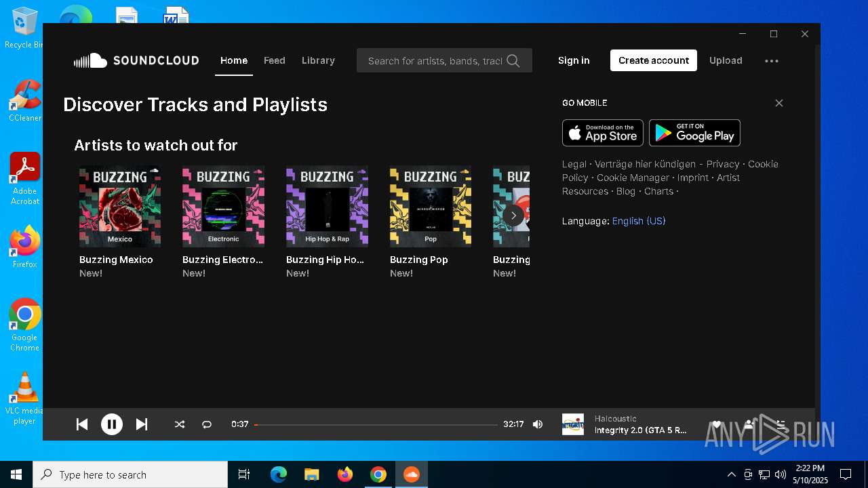This screenshot has height=488, width=868.
Task: Open the Blog link
Action: point(626,191)
